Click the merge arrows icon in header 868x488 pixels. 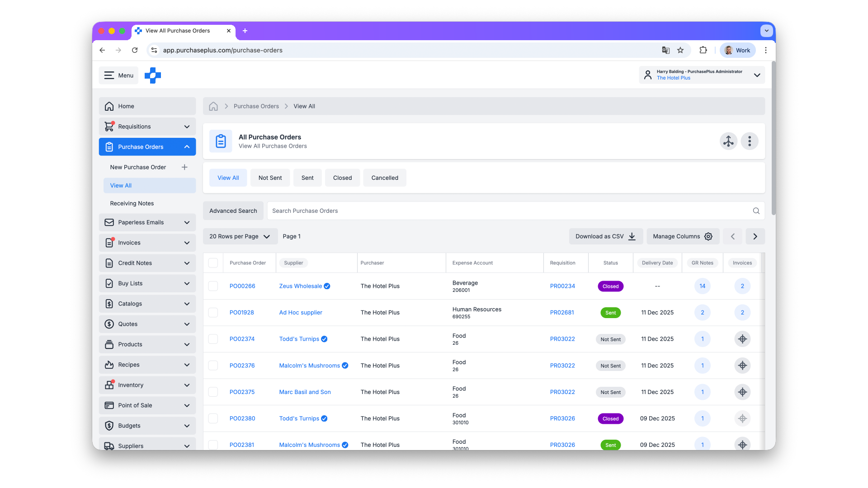[728, 141]
